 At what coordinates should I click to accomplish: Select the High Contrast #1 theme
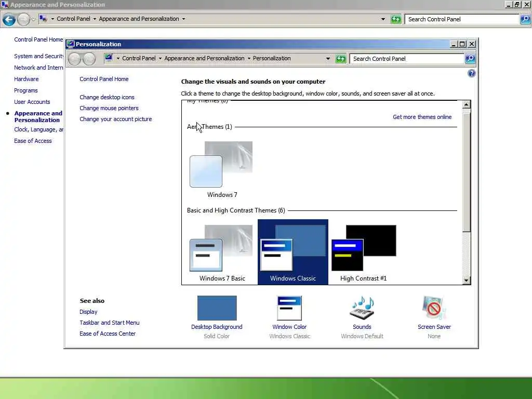click(x=363, y=253)
